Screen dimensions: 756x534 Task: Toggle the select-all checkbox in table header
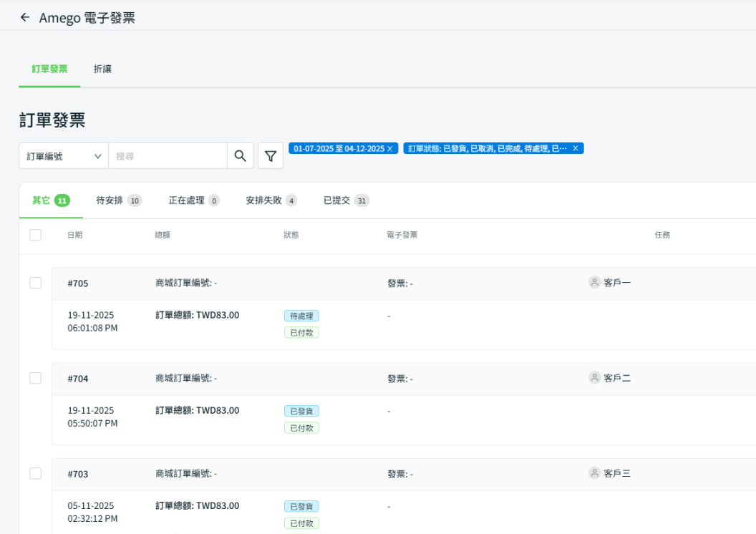pos(35,235)
